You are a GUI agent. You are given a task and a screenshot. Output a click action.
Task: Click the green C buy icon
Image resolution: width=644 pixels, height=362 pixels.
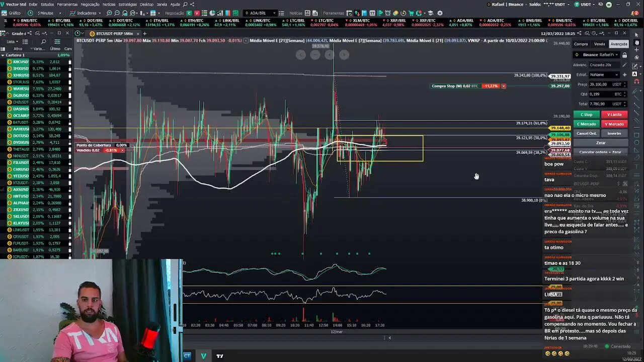[x=189, y=13]
